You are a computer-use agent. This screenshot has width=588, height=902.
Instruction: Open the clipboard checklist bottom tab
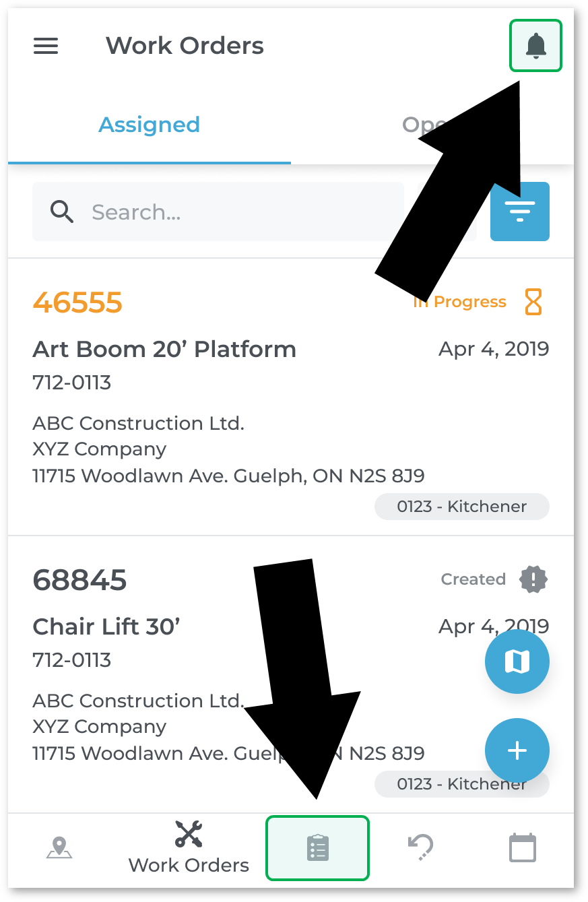click(317, 848)
